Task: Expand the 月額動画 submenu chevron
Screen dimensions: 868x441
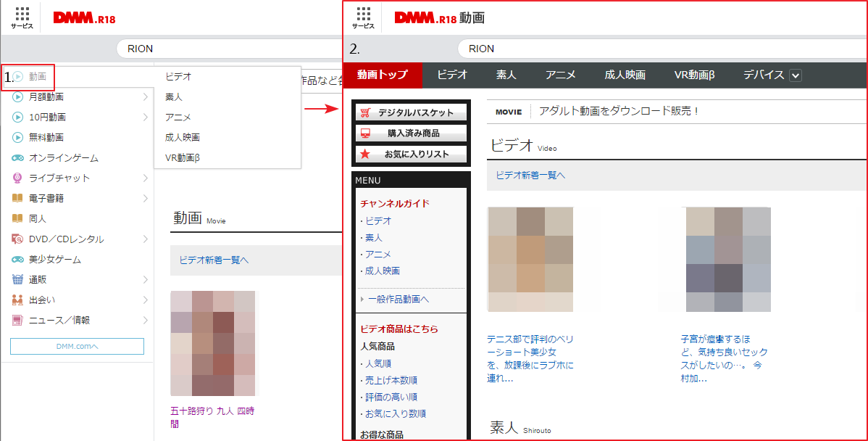Action: click(145, 97)
